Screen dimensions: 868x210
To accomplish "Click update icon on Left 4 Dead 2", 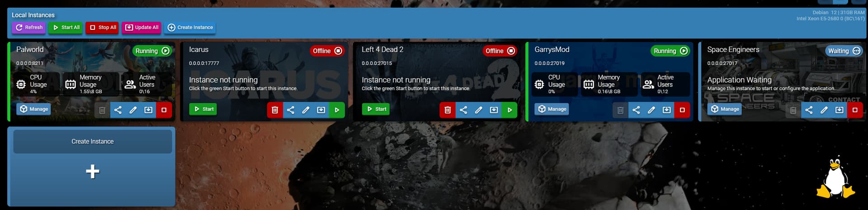I will pyautogui.click(x=494, y=110).
